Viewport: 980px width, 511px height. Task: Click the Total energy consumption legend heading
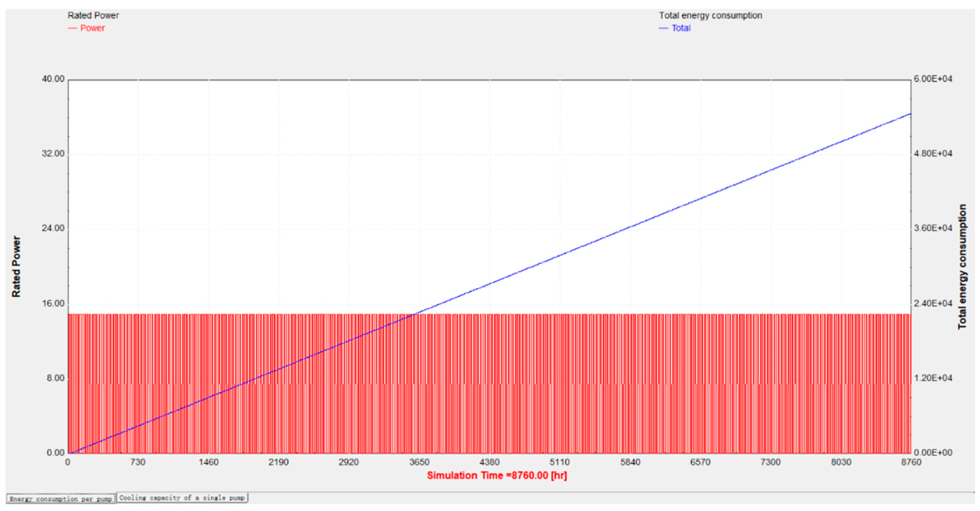click(x=710, y=16)
